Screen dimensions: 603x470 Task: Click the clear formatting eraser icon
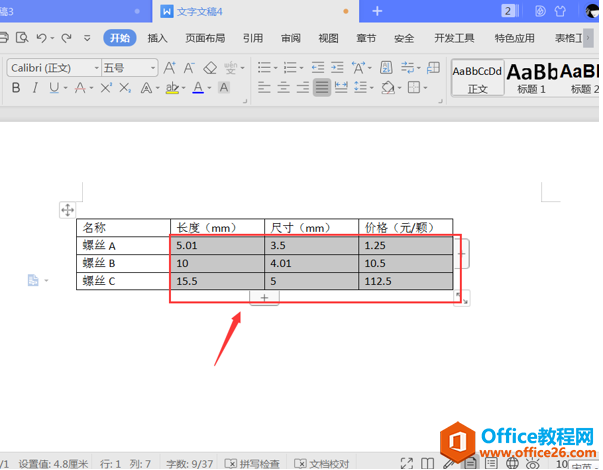pyautogui.click(x=210, y=68)
